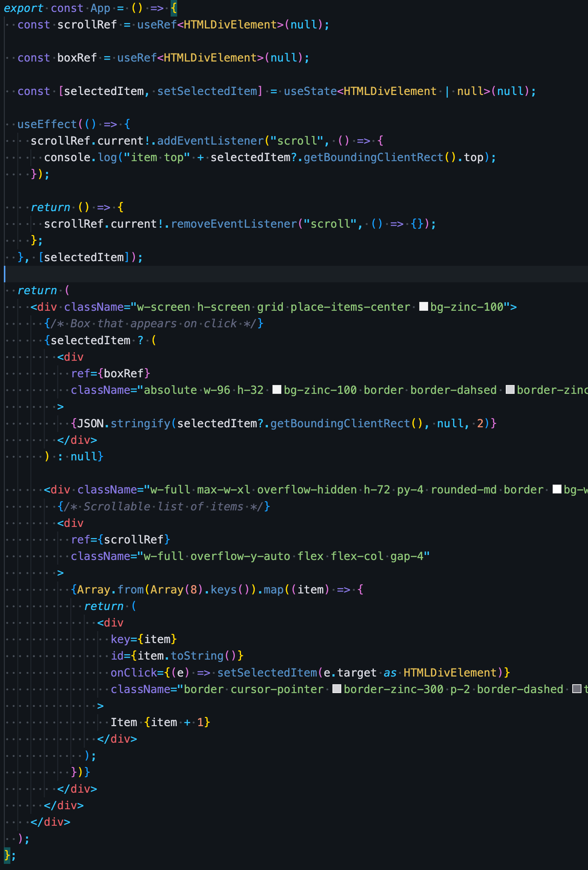Click the h-screen class name
588x870 pixels.
coord(224,307)
